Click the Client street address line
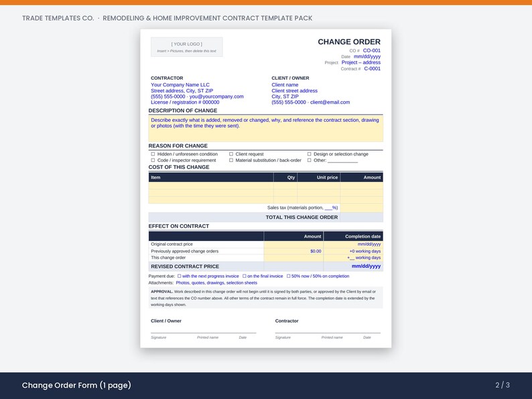This screenshot has width=532, height=399. [295, 90]
